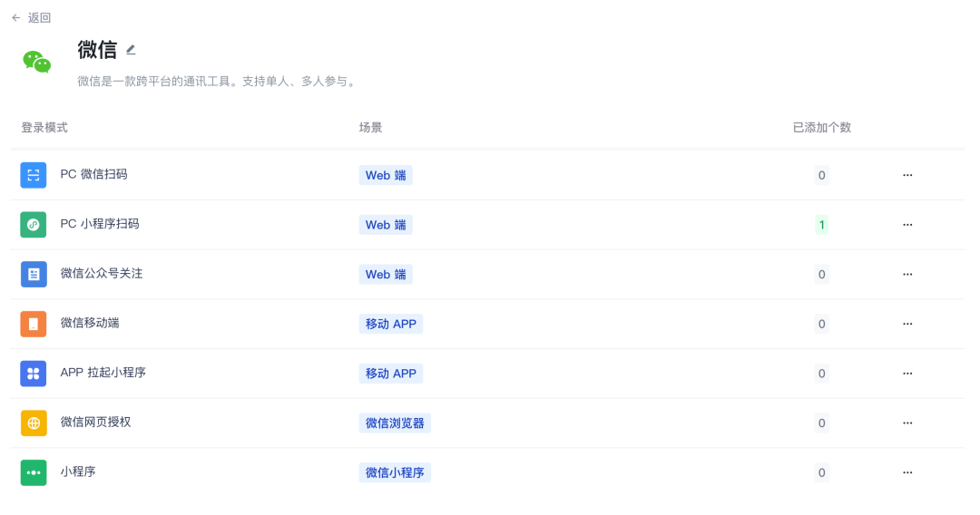
Task: Click 移动 APP tag in APP 拉起小程序 row
Action: pyautogui.click(x=390, y=374)
